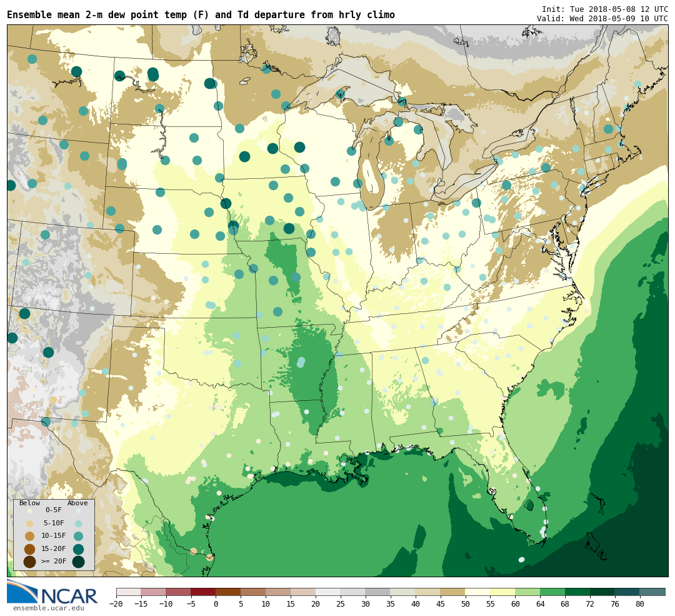Image resolution: width=675 pixels, height=616 pixels.
Task: Click the brown Below 15-20F legend circle
Action: (x=30, y=549)
